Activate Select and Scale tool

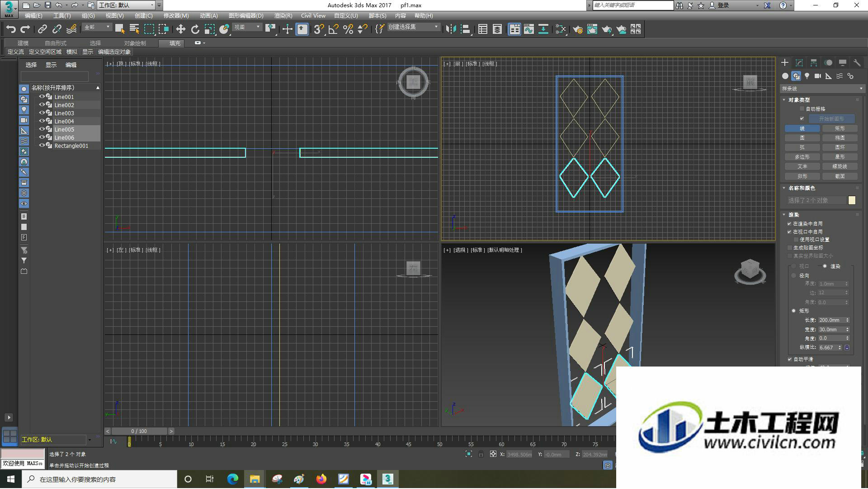pyautogui.click(x=209, y=29)
